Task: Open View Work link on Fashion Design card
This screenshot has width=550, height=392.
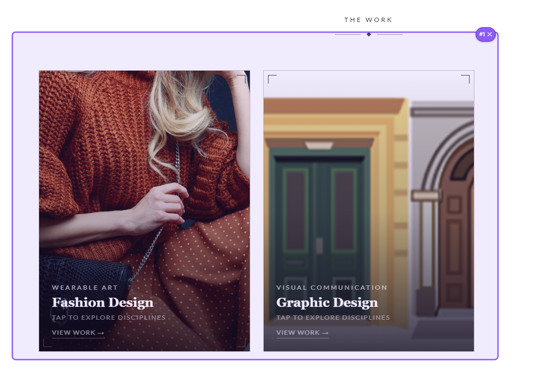Action: pyautogui.click(x=78, y=333)
